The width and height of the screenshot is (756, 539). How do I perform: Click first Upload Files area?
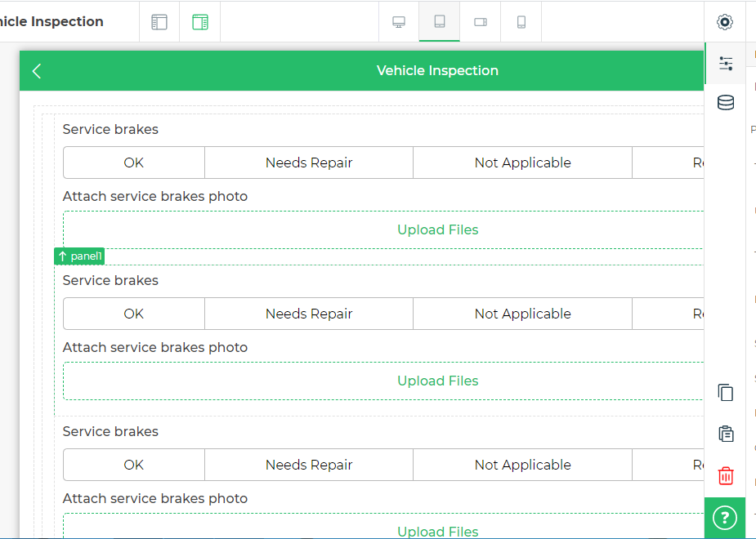coord(383,229)
